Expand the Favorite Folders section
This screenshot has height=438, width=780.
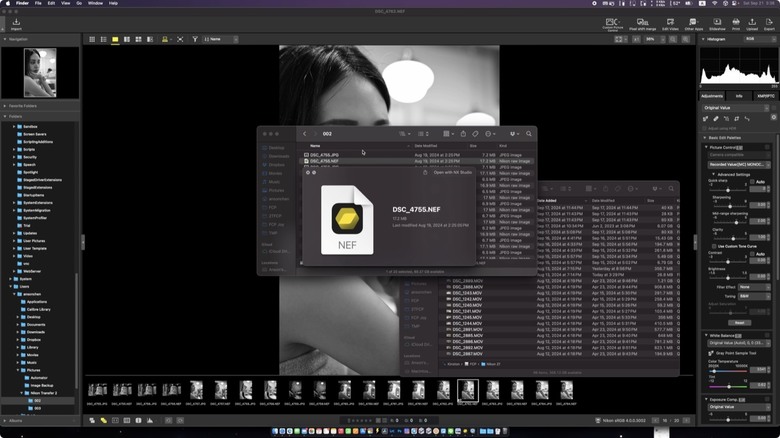(5, 106)
